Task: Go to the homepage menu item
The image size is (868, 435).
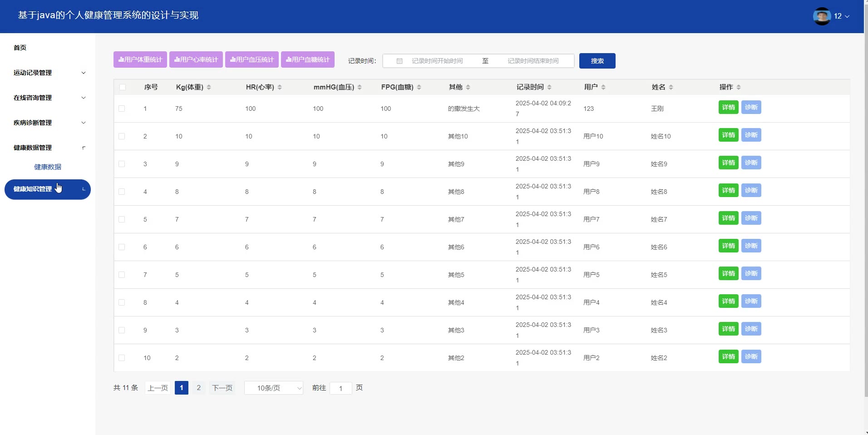Action: [20, 48]
